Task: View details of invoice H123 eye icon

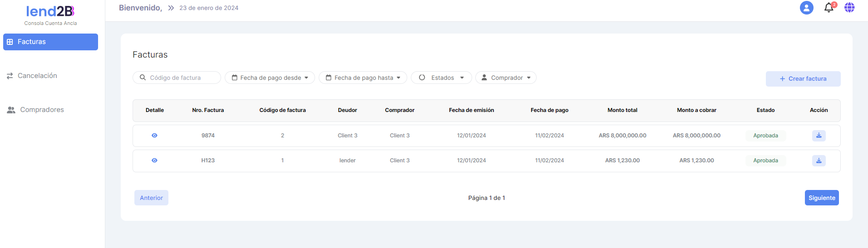Action: (154, 160)
